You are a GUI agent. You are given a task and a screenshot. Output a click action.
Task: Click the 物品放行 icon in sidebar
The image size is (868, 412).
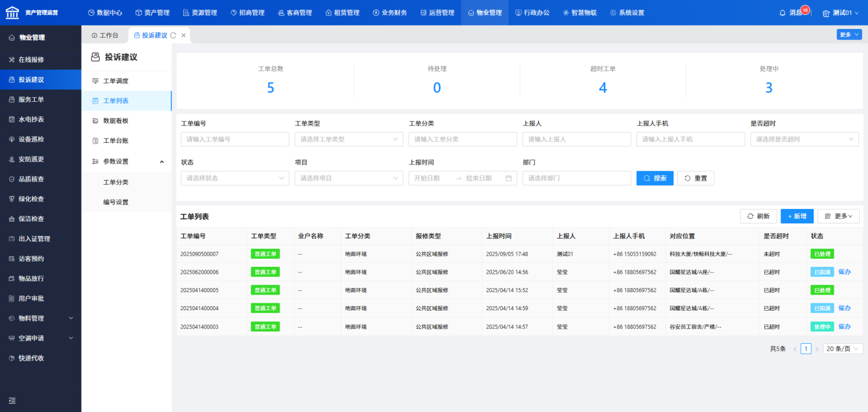pos(12,278)
